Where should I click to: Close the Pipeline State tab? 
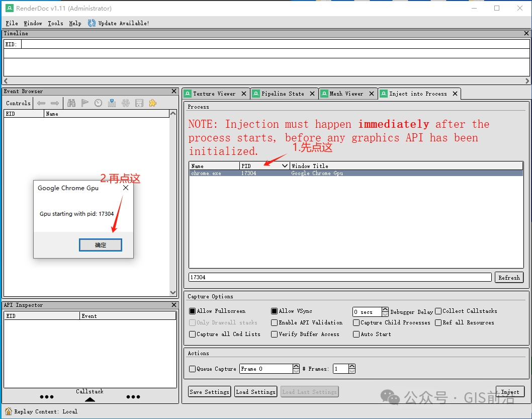312,94
